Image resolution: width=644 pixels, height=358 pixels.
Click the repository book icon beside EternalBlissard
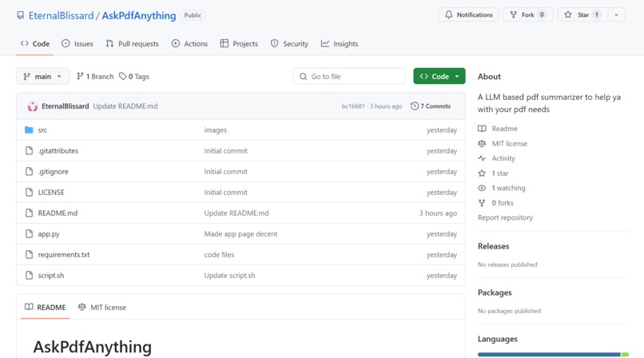tap(21, 16)
